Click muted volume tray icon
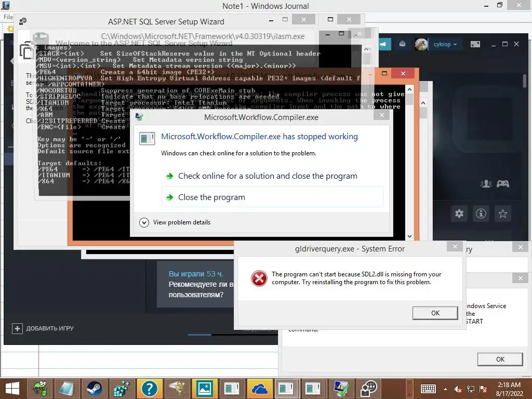The height and width of the screenshot is (399, 532). (458, 389)
